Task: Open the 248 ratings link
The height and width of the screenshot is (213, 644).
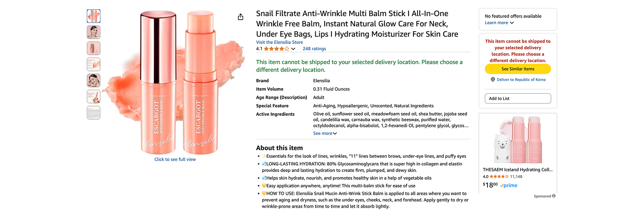Action: click(314, 49)
